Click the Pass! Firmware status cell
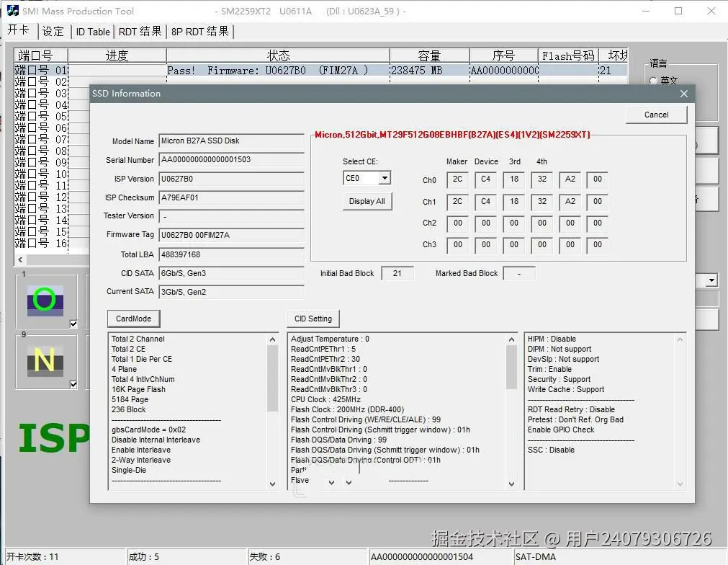This screenshot has height=565, width=728. click(x=278, y=70)
